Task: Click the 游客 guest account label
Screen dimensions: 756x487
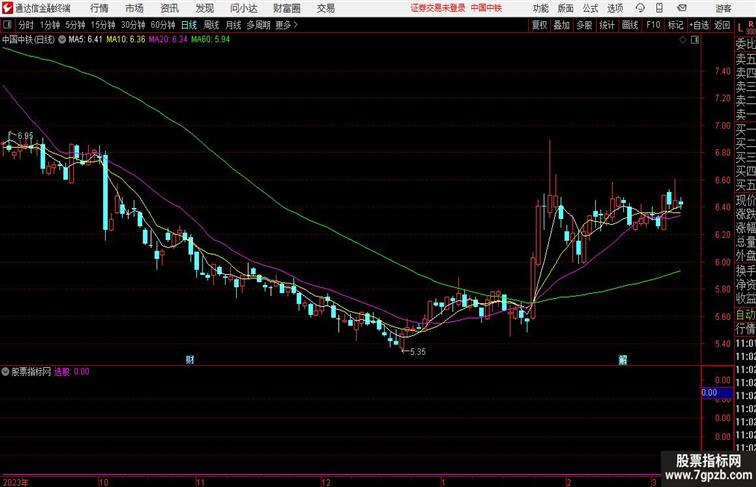Action: click(x=723, y=9)
